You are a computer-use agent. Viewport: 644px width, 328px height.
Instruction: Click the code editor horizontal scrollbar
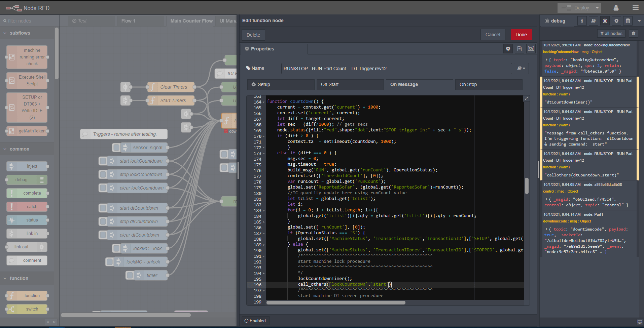click(336, 302)
